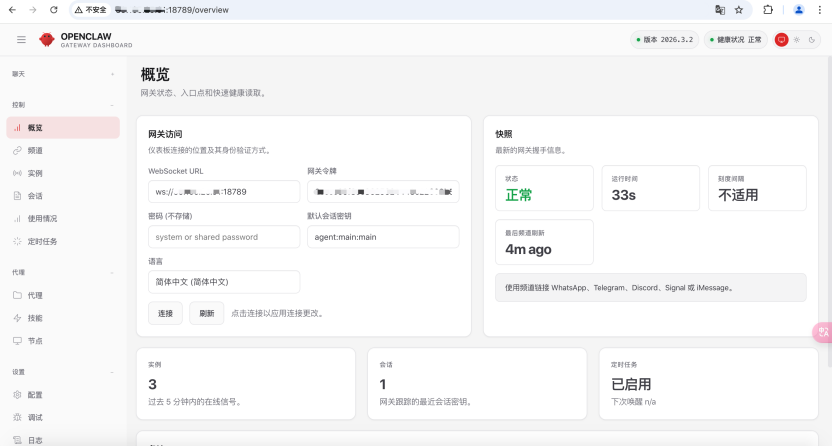
Task: Click the 网关访问 panel title
Action: point(165,134)
